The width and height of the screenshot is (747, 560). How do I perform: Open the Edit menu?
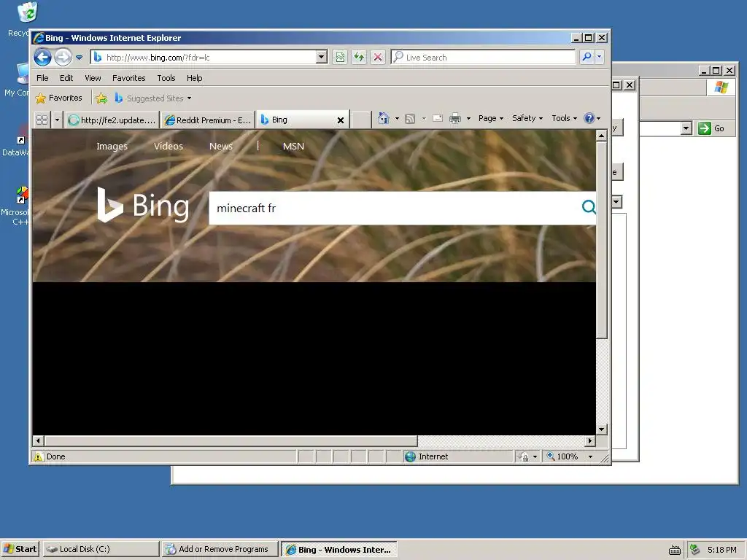click(66, 78)
